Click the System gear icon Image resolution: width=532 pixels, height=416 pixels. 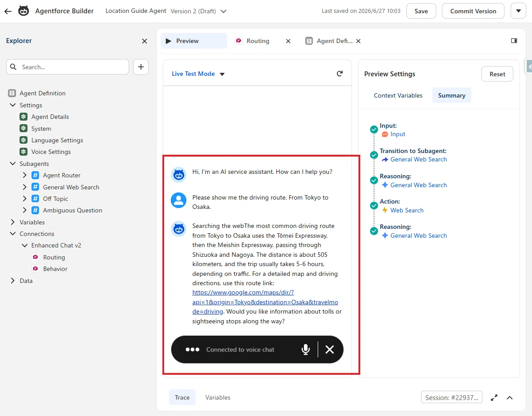(24, 129)
